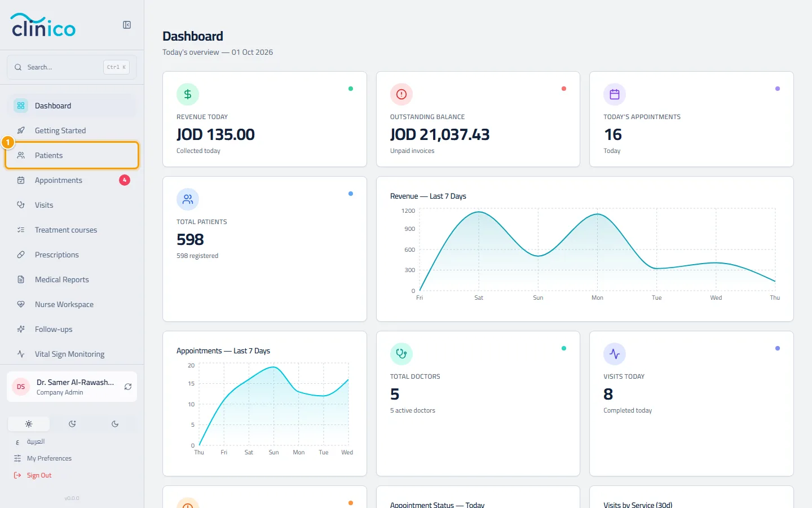Click the Dashboard page heading
Screen dimensions: 812x508
193,36
